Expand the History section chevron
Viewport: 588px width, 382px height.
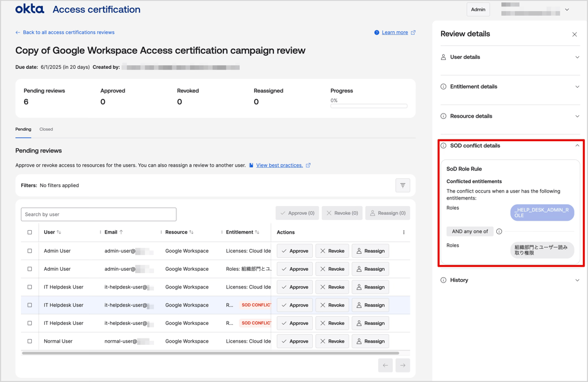pos(577,280)
